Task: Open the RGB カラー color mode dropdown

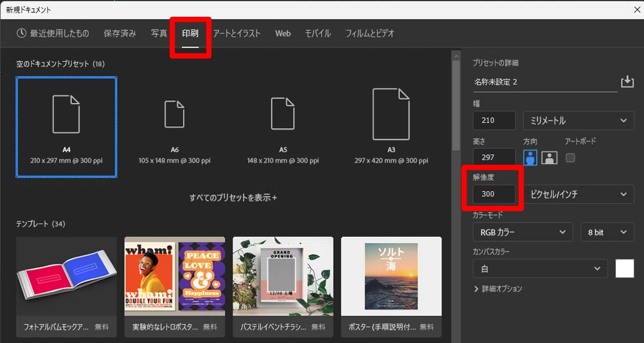Action: (523, 232)
